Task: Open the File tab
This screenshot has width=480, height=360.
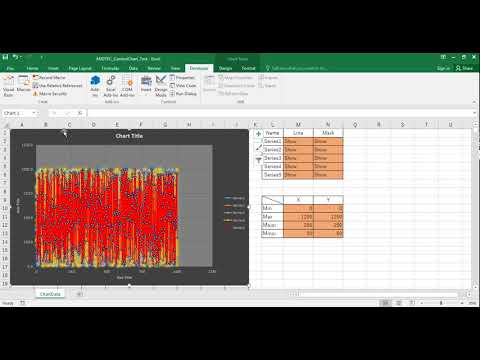Action: point(10,68)
